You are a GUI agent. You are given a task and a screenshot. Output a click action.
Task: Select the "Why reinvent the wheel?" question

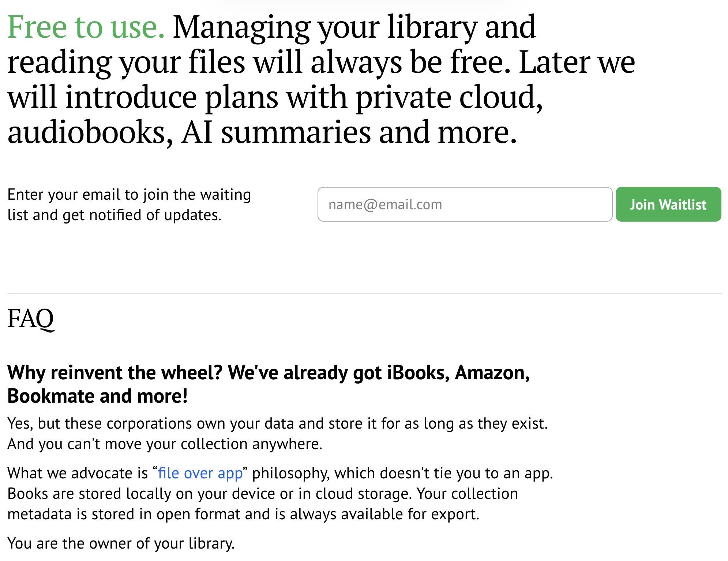coord(115,373)
